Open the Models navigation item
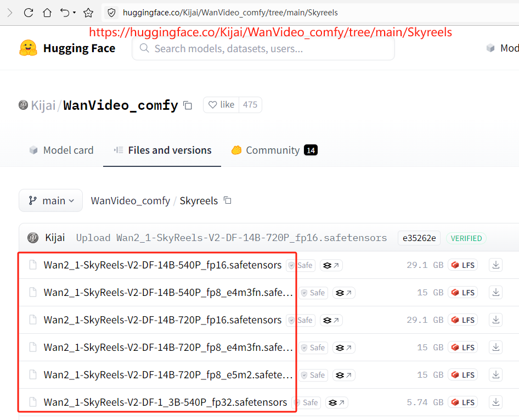This screenshot has width=519, height=420. 503,48
